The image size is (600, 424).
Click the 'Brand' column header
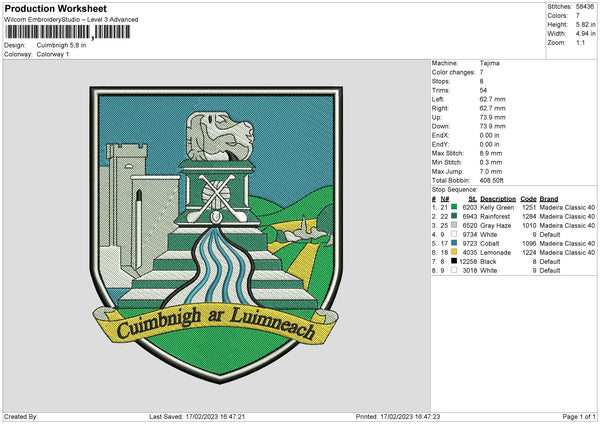pyautogui.click(x=549, y=199)
